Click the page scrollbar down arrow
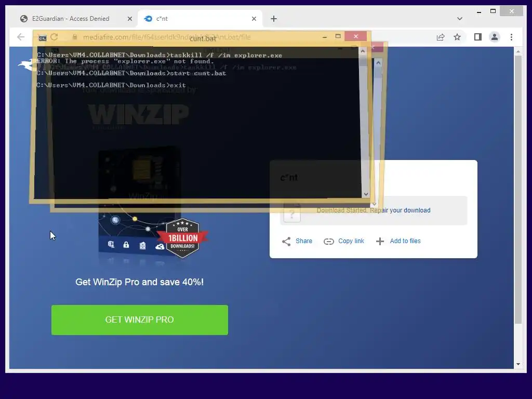Viewport: 532px width, 399px height. [x=518, y=364]
